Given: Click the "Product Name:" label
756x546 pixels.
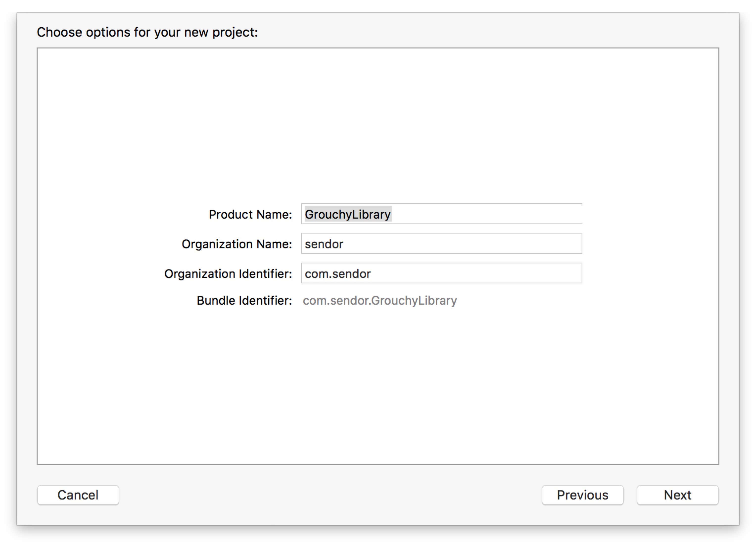Looking at the screenshot, I should click(x=250, y=215).
